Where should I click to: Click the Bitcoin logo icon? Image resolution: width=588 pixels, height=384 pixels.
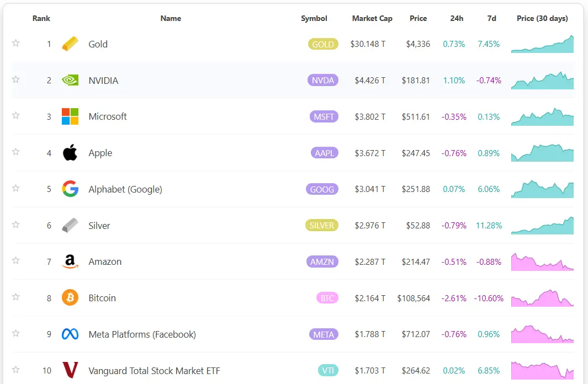[x=70, y=298]
